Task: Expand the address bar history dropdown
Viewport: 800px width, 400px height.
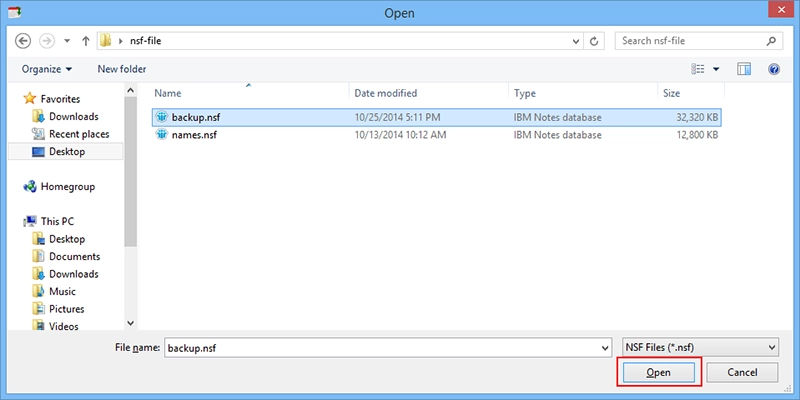Action: pos(576,41)
